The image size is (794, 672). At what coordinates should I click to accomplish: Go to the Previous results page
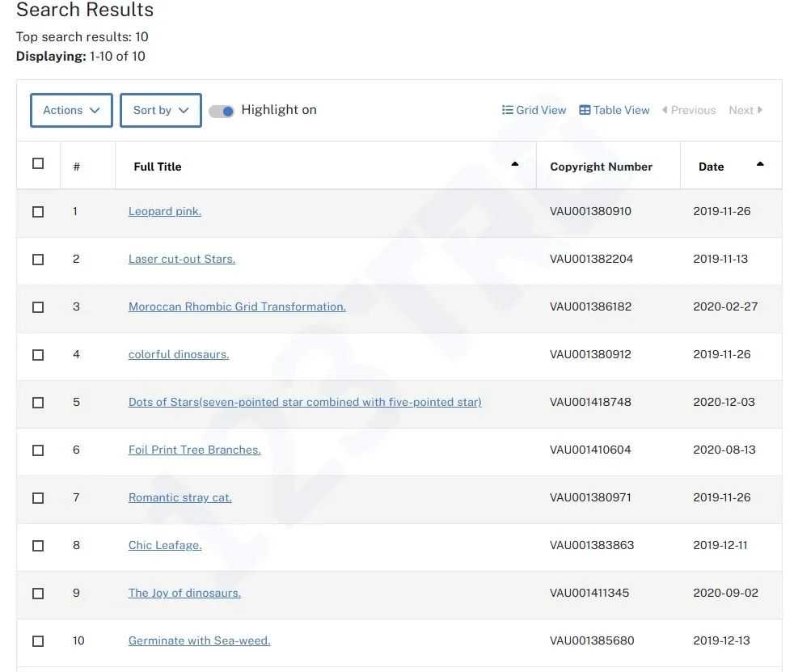point(689,110)
